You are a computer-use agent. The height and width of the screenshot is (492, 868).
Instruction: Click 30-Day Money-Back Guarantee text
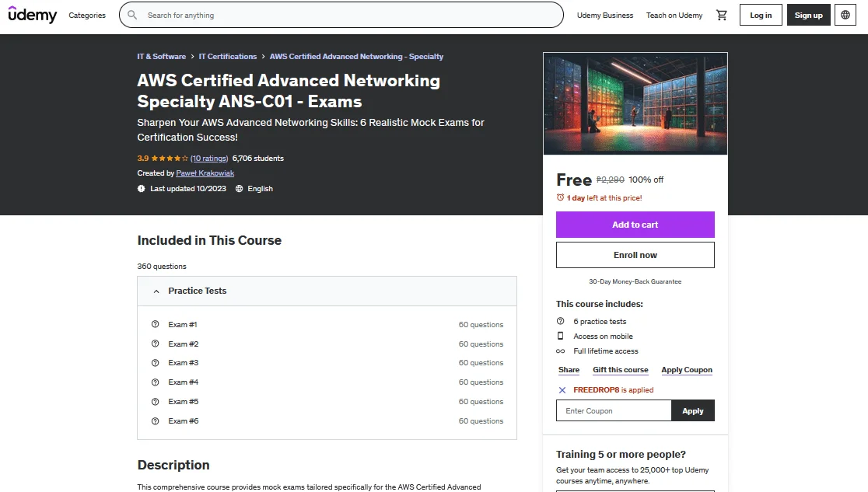[635, 281]
